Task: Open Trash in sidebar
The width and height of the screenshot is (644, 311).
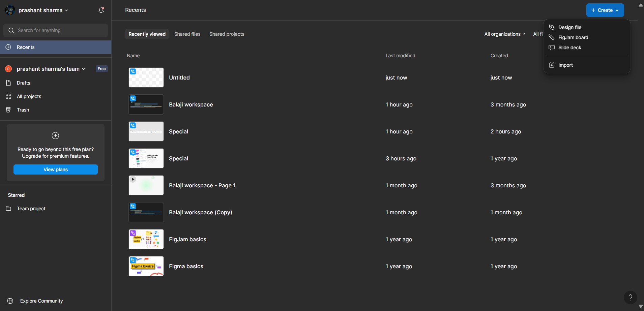Action: (x=56, y=110)
